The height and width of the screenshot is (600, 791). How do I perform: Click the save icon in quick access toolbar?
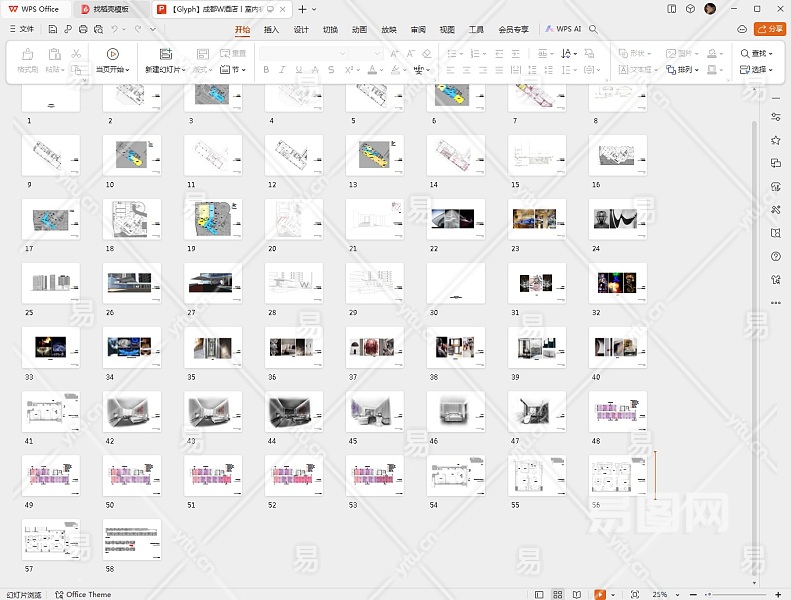click(51, 29)
